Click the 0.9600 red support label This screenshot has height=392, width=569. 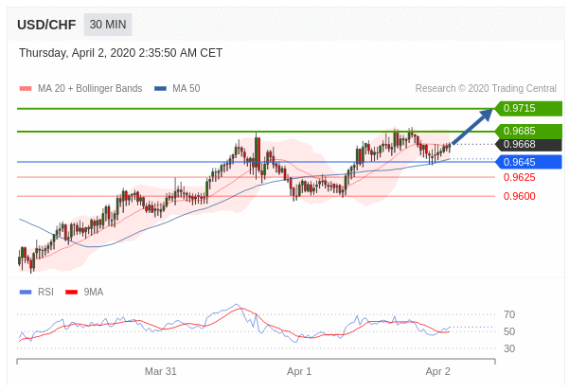[x=519, y=196]
